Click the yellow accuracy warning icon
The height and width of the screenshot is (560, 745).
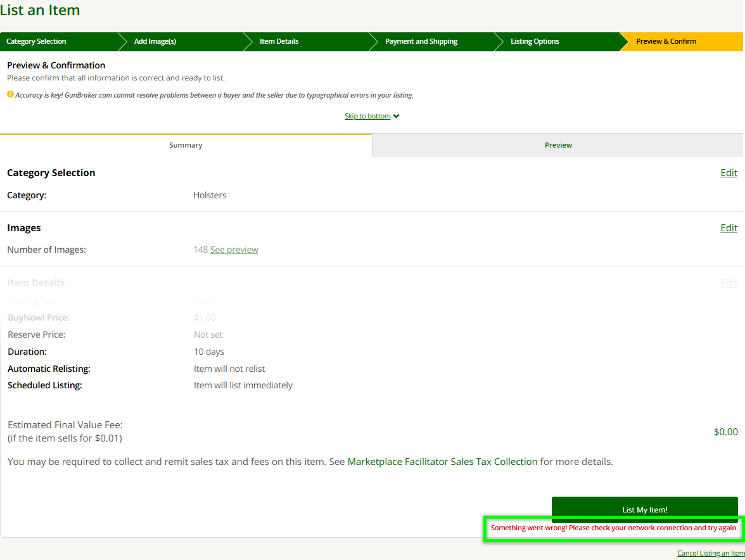10,94
